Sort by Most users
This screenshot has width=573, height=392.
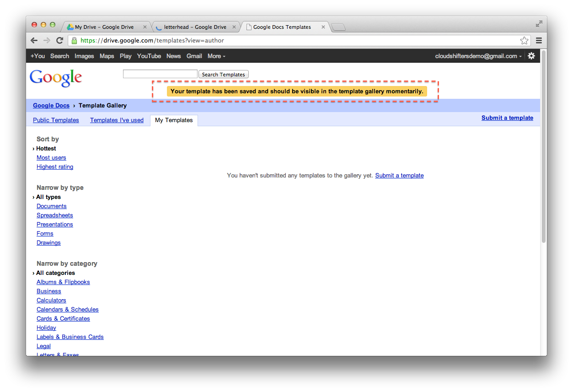tap(51, 157)
